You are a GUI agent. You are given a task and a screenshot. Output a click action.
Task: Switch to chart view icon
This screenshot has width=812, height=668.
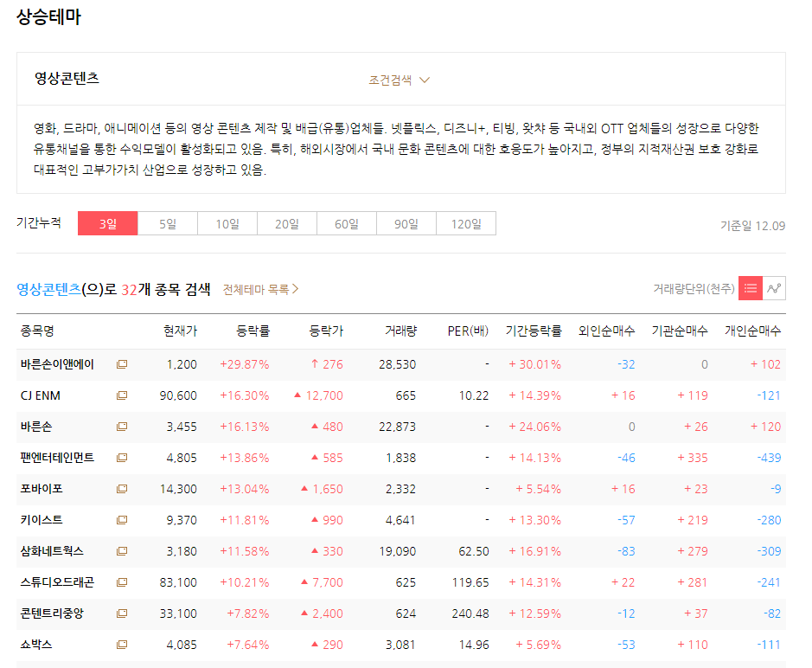[774, 288]
